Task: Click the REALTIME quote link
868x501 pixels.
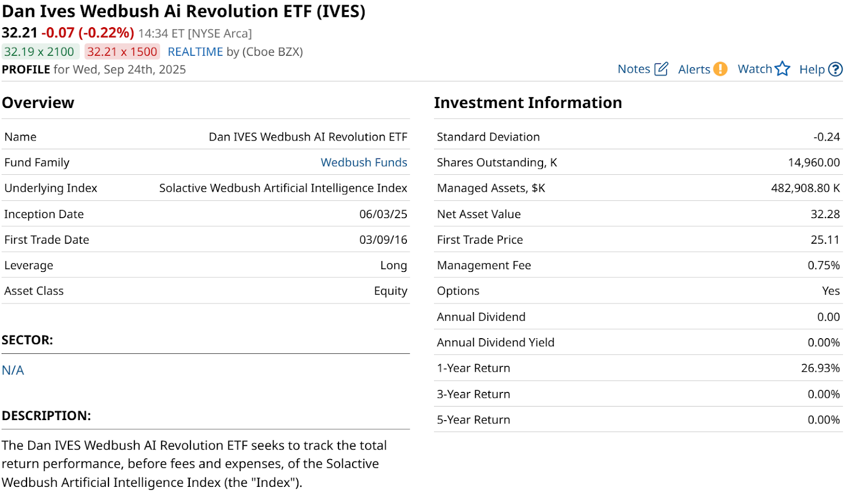Action: click(x=195, y=52)
